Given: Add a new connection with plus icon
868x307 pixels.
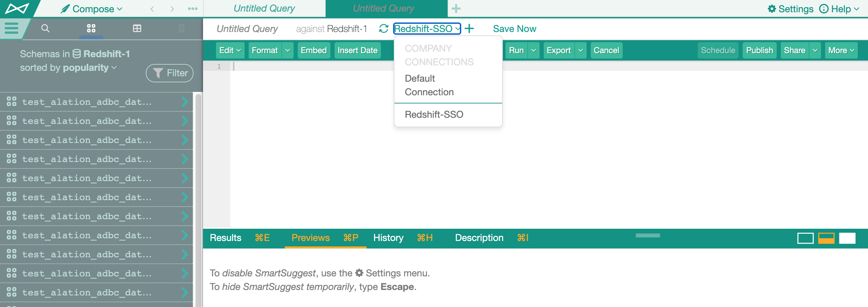Looking at the screenshot, I should (x=469, y=29).
